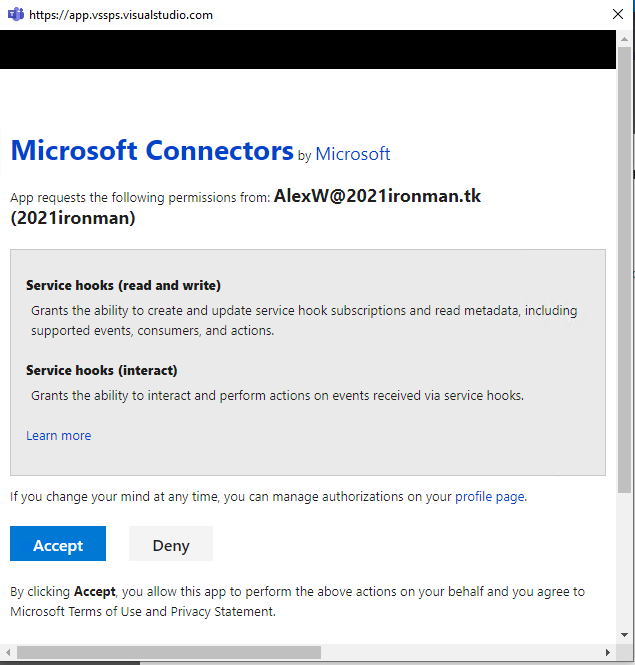The width and height of the screenshot is (635, 665).
Task: Click the Microsoft Teams icon in title bar
Action: 16,14
